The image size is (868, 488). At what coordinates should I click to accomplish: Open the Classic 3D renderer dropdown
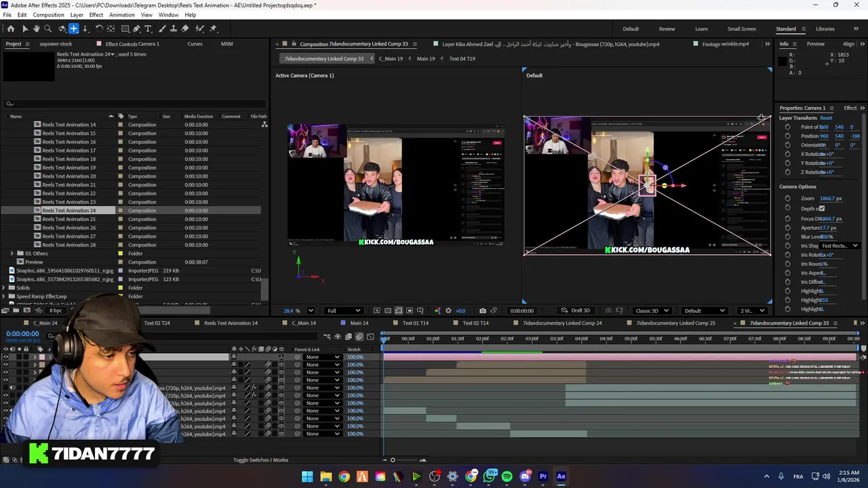(652, 310)
